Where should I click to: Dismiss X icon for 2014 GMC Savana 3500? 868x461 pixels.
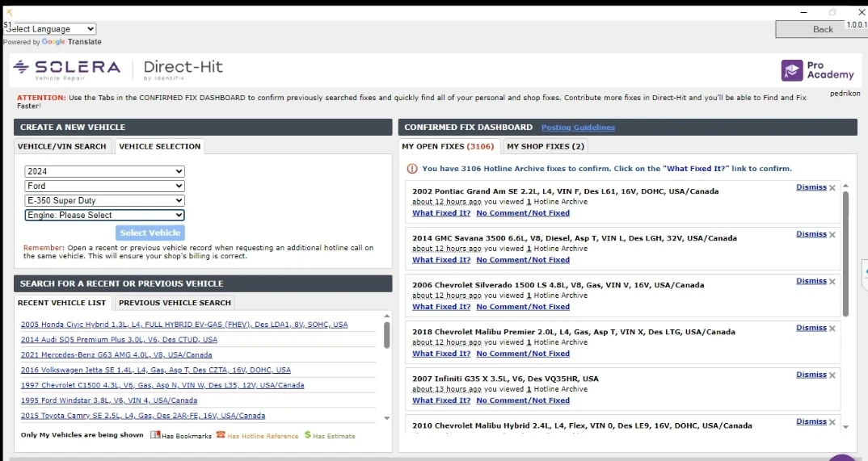click(832, 235)
